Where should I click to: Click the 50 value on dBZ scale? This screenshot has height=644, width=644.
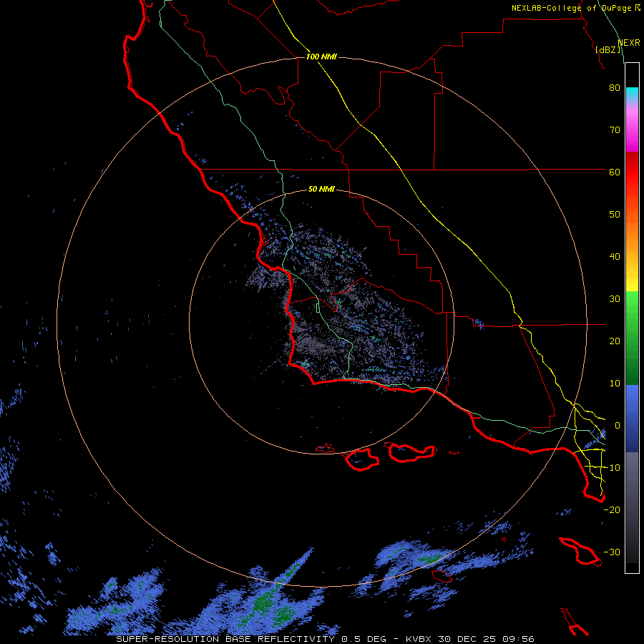[615, 215]
